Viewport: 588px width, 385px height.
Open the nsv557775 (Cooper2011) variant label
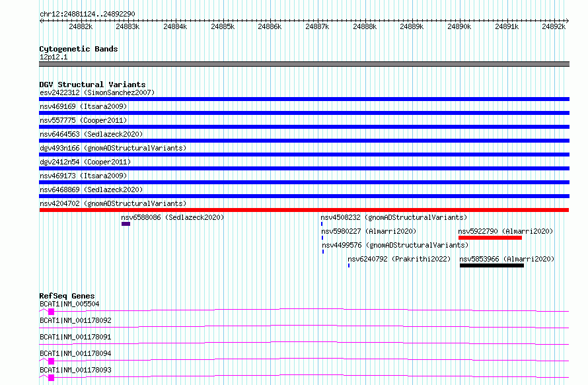pyautogui.click(x=83, y=120)
